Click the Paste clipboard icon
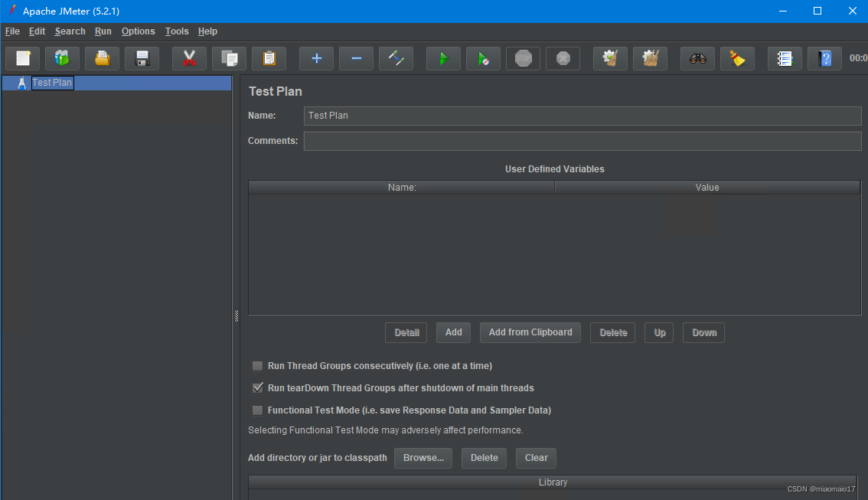The width and height of the screenshot is (868, 500). (x=269, y=58)
